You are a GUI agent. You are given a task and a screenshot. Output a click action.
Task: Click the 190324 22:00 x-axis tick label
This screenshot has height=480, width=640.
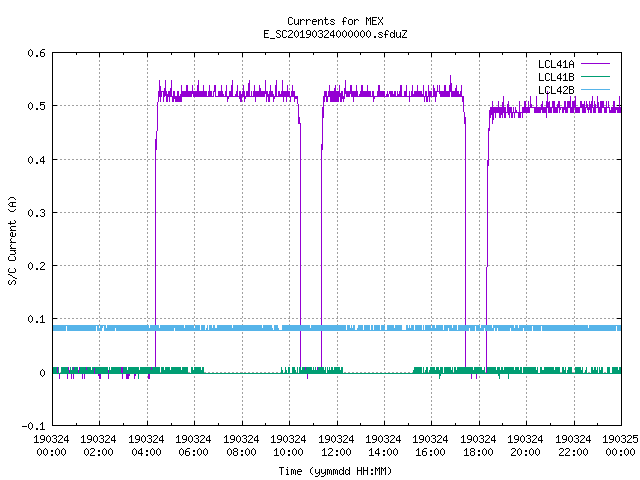573,446
